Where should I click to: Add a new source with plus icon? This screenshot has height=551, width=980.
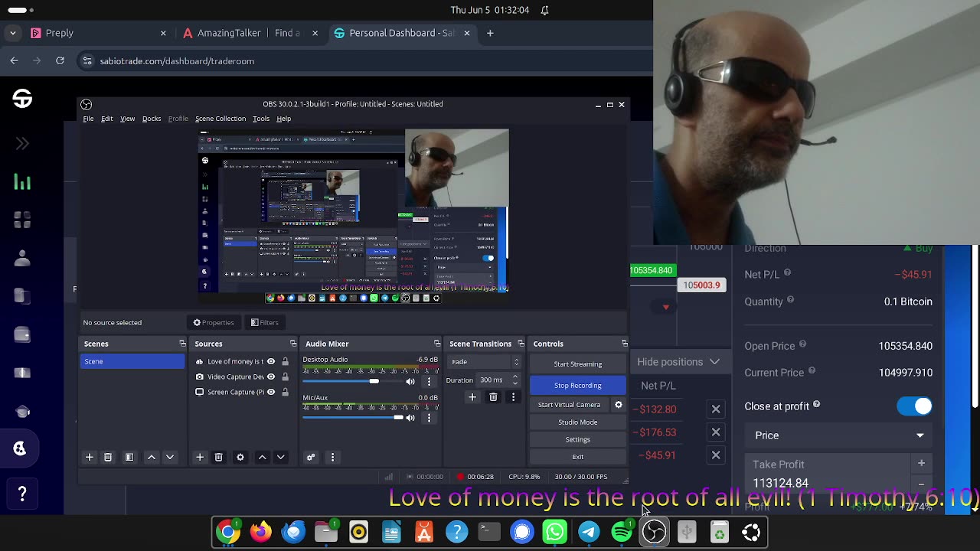(x=200, y=457)
